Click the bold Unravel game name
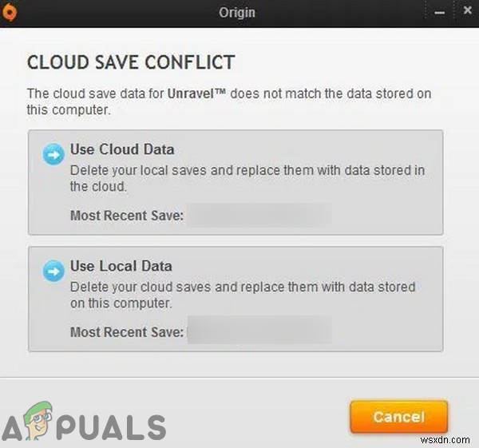This screenshot has height=448, width=479. [196, 94]
